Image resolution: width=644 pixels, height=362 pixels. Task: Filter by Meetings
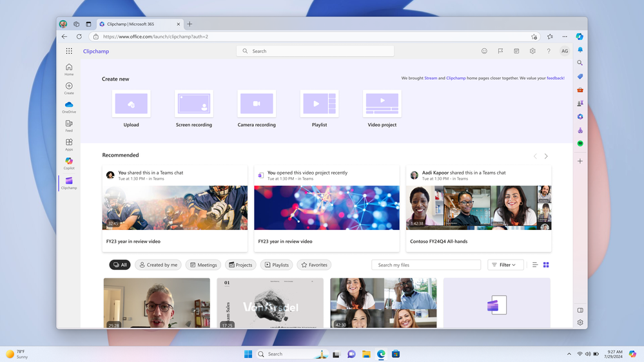pos(203,265)
